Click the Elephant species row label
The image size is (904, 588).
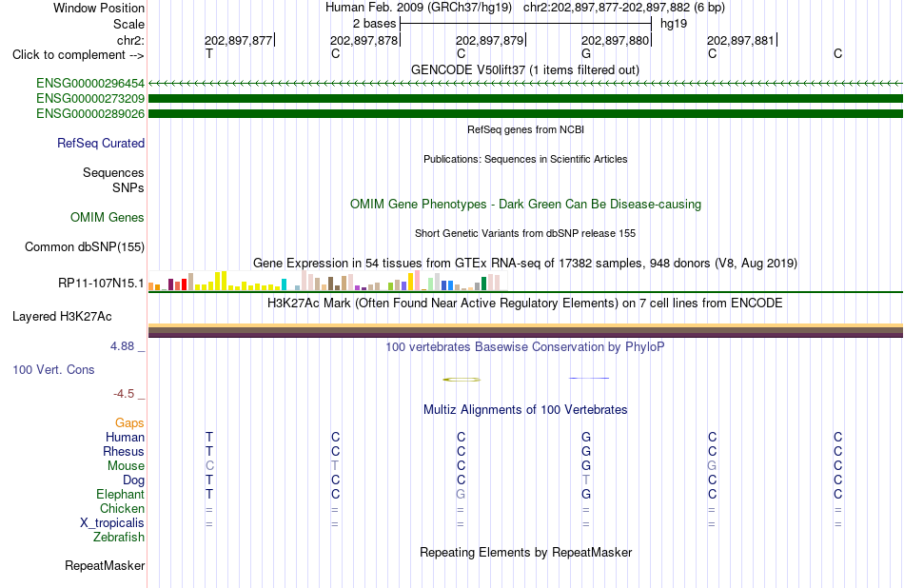[121, 495]
